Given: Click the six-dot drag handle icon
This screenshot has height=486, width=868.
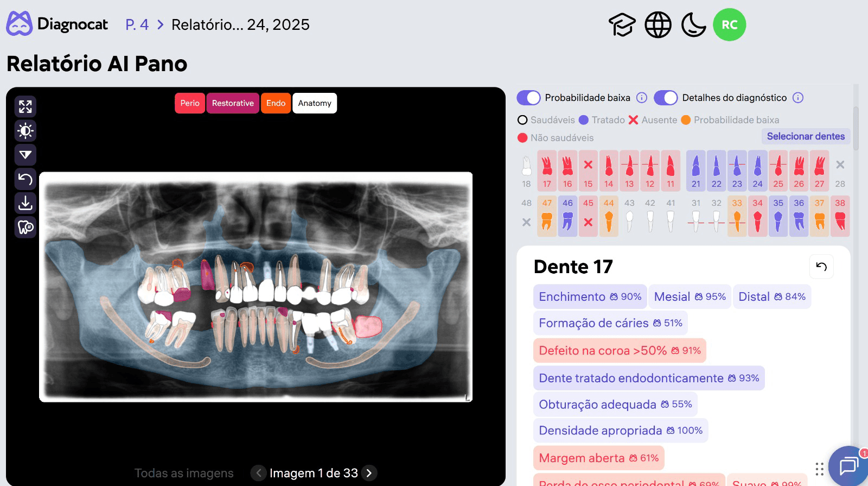Looking at the screenshot, I should 819,469.
